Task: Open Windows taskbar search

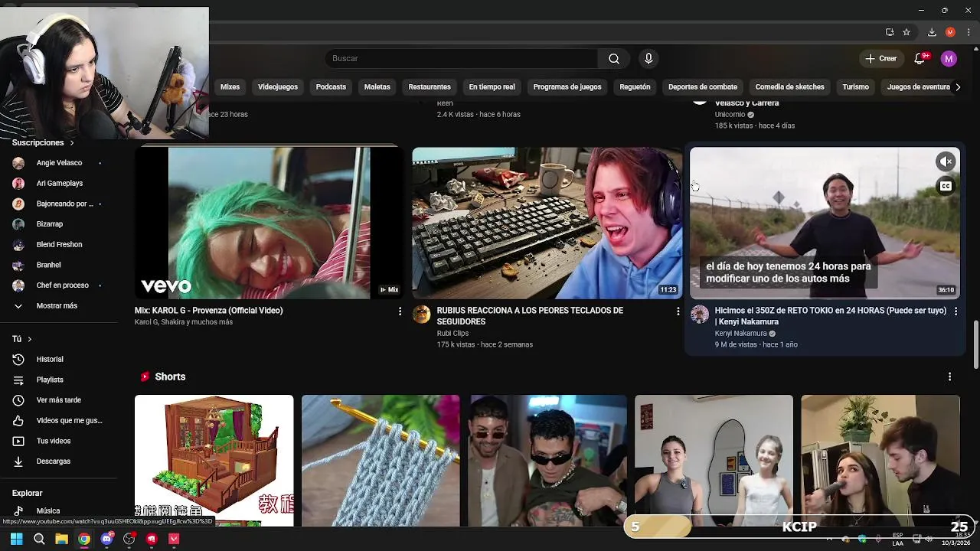Action: click(39, 539)
